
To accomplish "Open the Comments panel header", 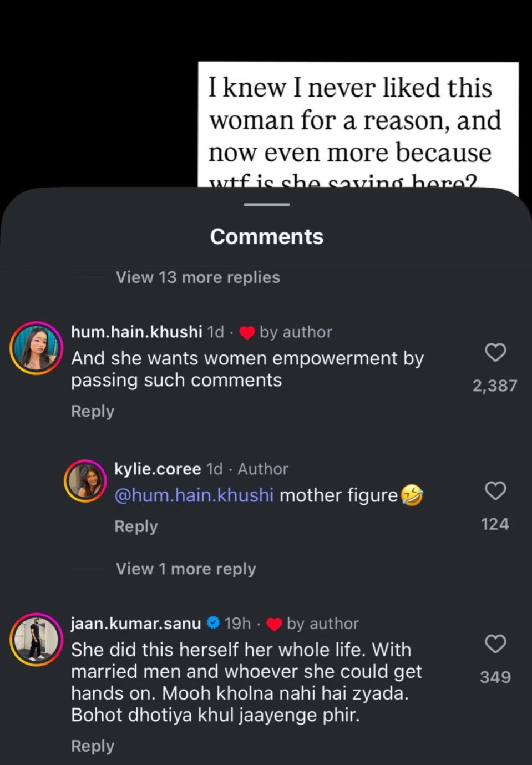I will [x=266, y=236].
